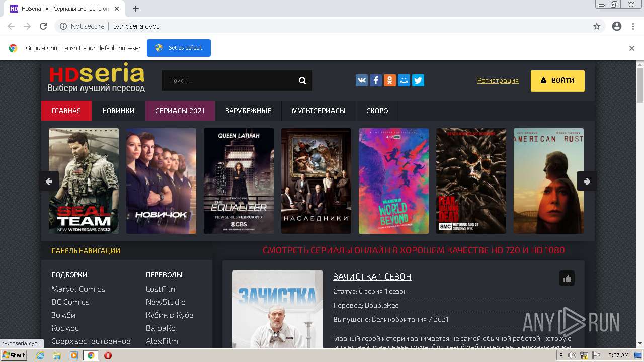Open Fear the Walking Dead poster
The width and height of the screenshot is (644, 362).
(x=471, y=181)
